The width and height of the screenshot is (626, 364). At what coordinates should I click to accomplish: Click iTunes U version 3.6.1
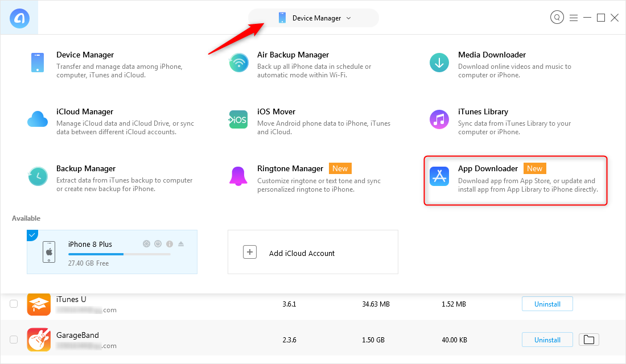point(290,304)
